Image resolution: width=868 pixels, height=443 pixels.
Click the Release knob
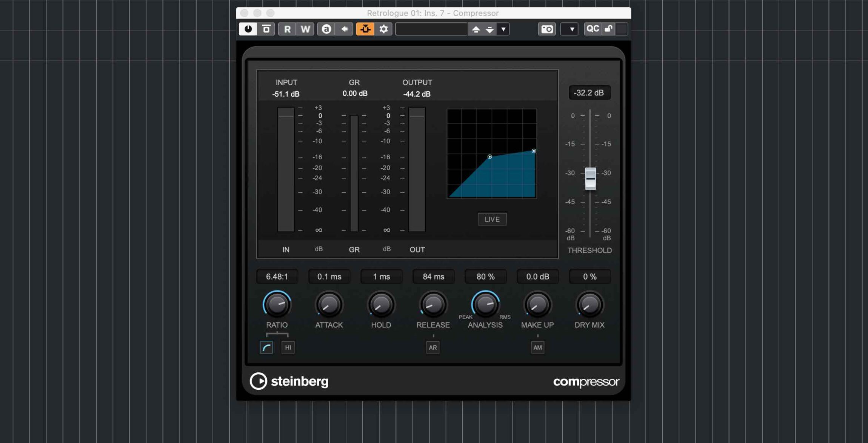point(433,304)
